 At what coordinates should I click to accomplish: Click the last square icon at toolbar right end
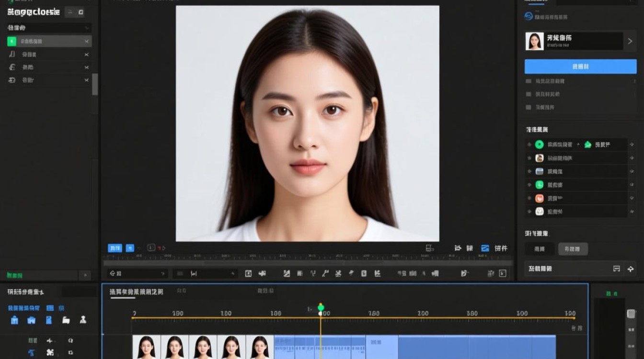503,273
